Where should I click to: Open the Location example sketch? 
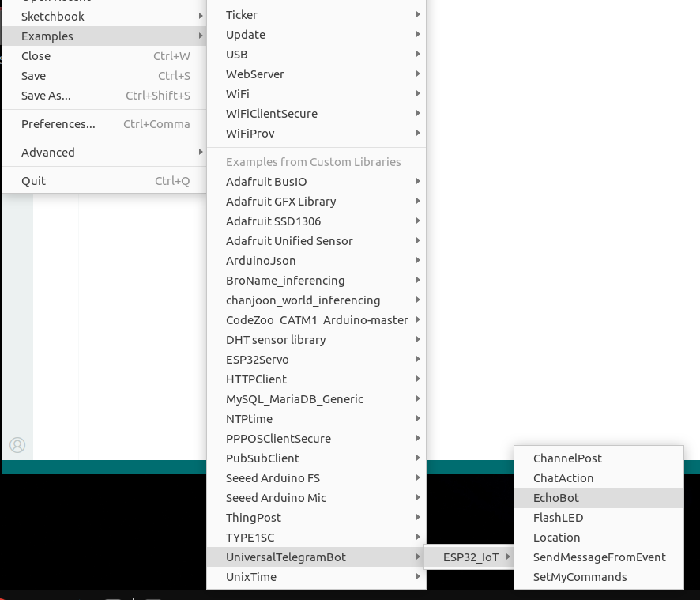tap(599, 537)
